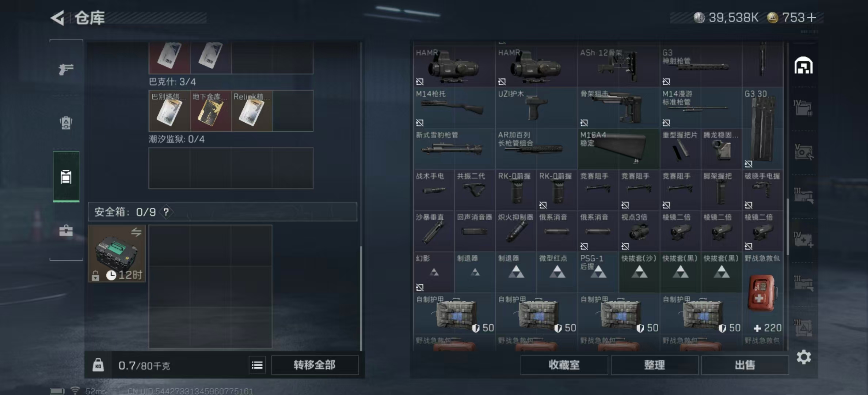
Task: Open the 收藏室 collection room
Action: [x=564, y=365]
